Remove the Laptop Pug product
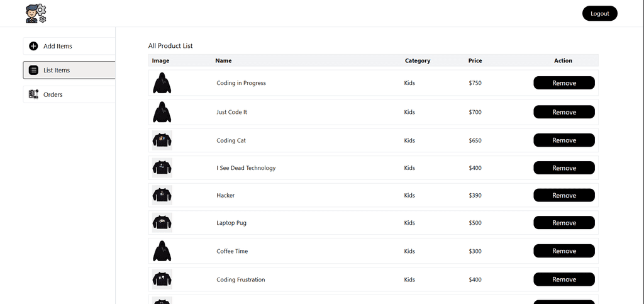 pyautogui.click(x=564, y=223)
